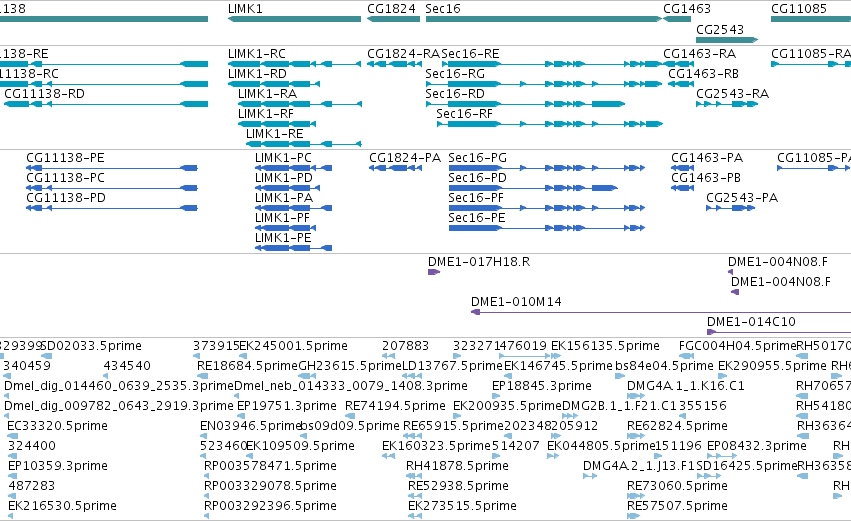Image resolution: width=851 pixels, height=521 pixels.
Task: Click EST RP003578471.5prime
Action: (x=270, y=467)
